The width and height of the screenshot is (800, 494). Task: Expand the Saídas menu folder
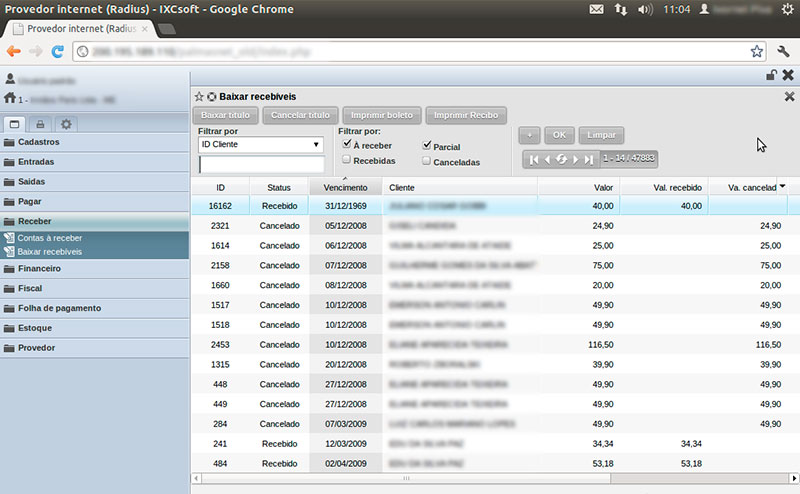94,182
